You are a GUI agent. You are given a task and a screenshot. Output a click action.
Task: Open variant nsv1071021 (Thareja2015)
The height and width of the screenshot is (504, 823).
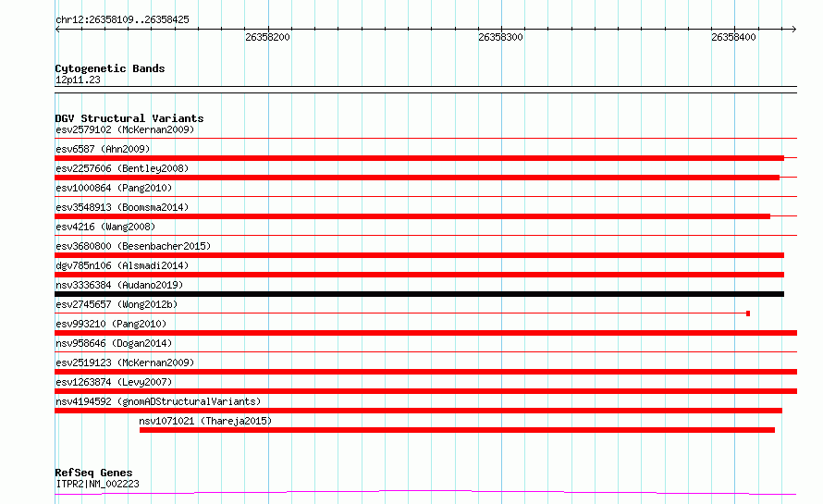coord(205,421)
